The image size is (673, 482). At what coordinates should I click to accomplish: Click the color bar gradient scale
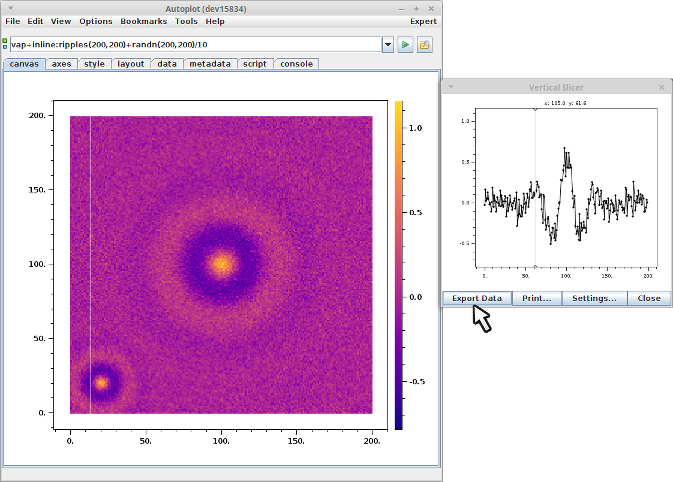point(399,265)
